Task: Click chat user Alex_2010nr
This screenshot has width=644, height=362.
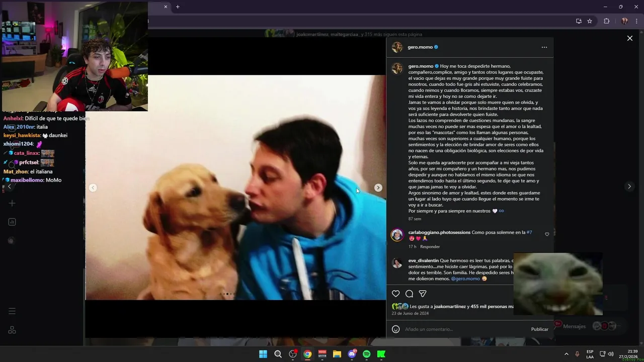Action: coord(19,127)
